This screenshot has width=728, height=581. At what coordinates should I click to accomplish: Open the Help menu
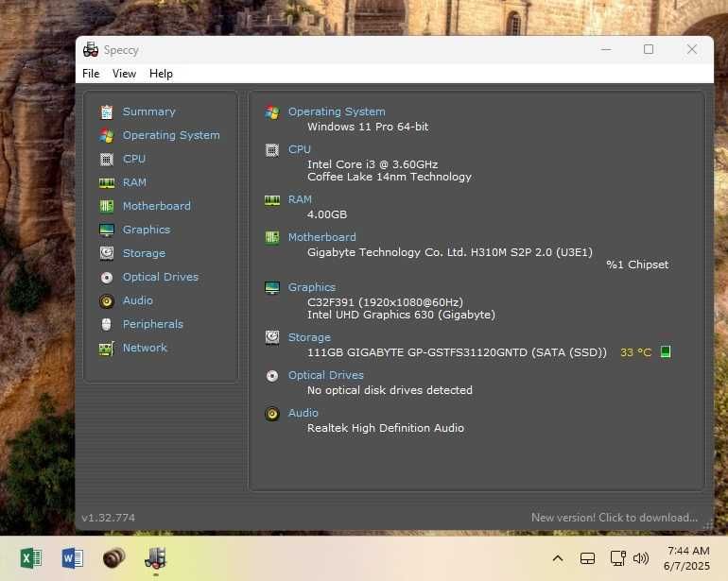(161, 74)
